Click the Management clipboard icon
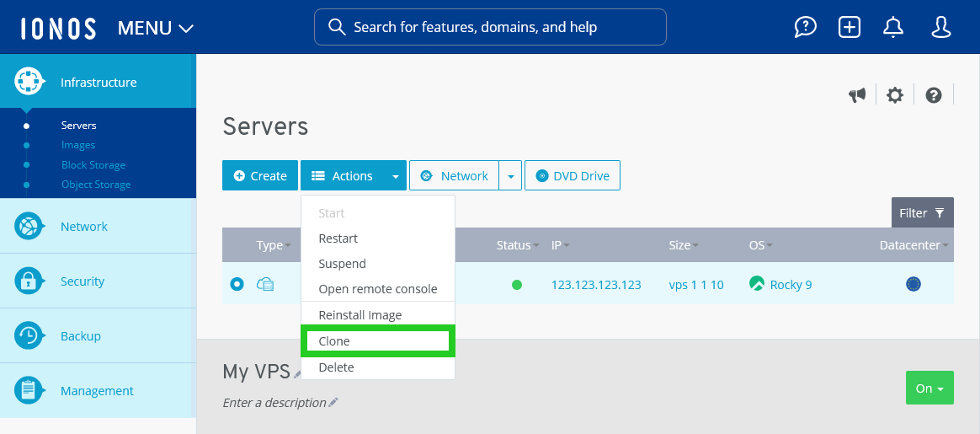980x434 pixels. pos(29,391)
